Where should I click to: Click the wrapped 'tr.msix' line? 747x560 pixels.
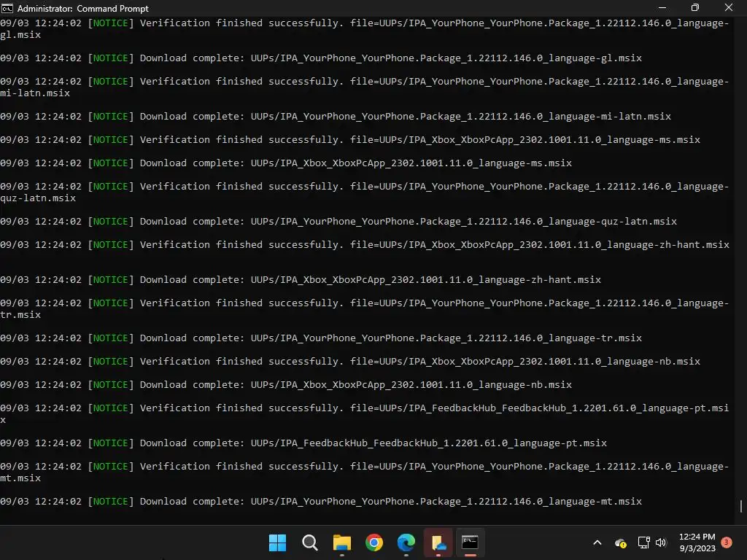(x=20, y=315)
